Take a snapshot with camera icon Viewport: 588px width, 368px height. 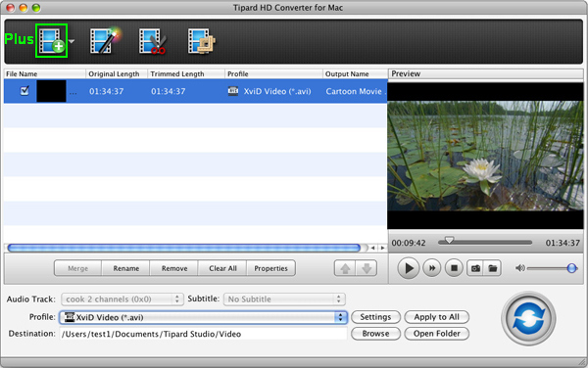(x=475, y=268)
